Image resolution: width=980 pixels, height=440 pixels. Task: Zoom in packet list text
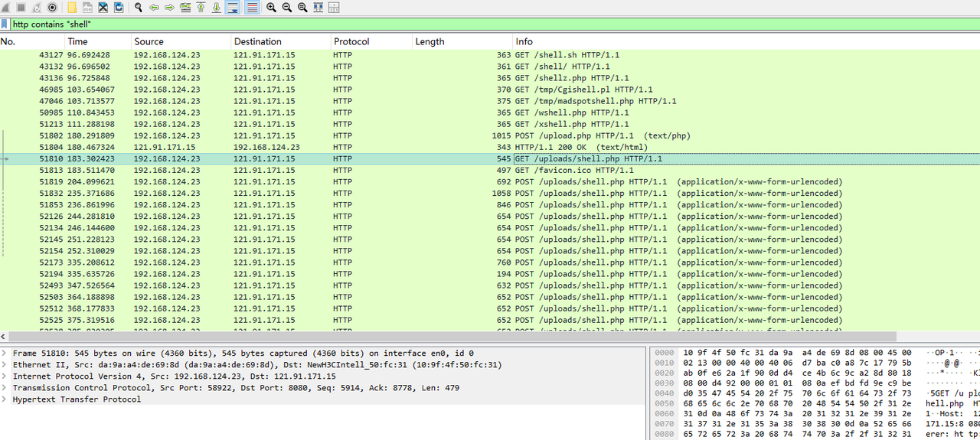272,8
